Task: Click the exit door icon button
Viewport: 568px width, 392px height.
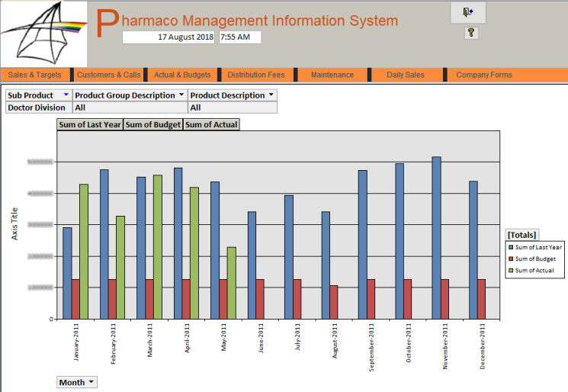Action: pos(467,12)
